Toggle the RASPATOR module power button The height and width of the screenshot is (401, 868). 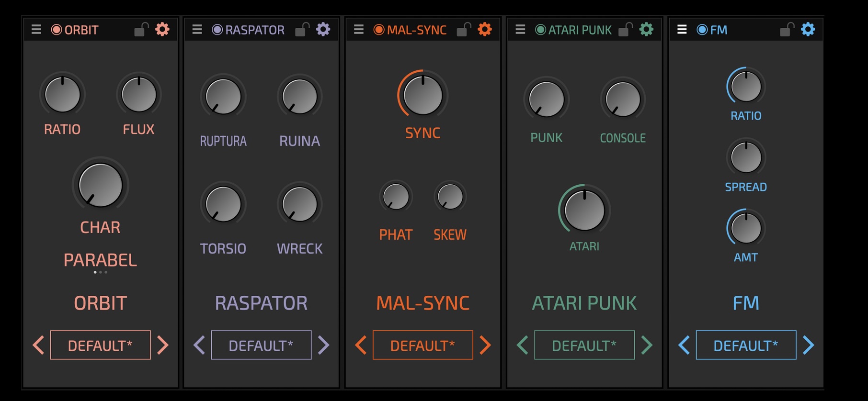(x=217, y=30)
